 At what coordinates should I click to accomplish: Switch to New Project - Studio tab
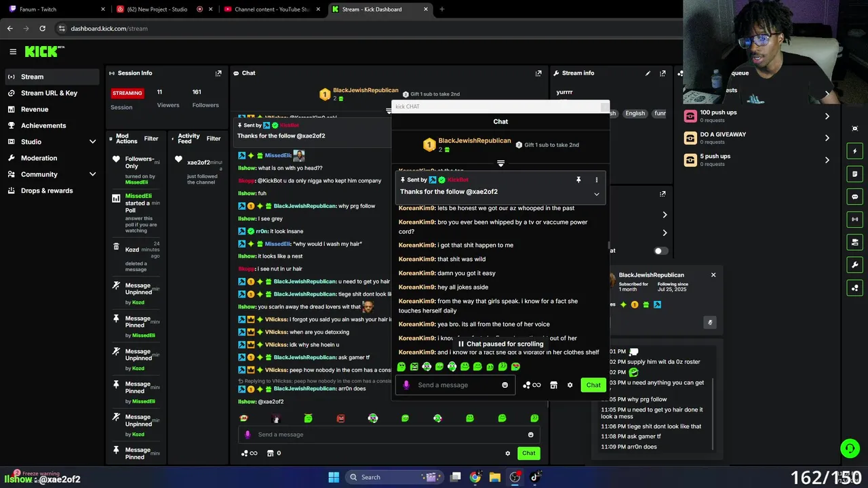(164, 9)
